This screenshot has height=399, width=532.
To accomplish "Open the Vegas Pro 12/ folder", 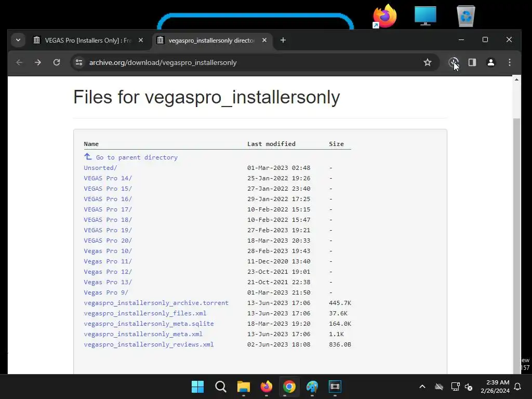I will pos(108,272).
